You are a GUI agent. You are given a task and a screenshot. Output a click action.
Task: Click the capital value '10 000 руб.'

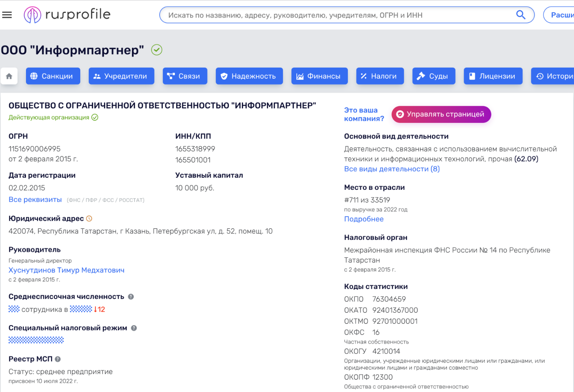(x=195, y=188)
